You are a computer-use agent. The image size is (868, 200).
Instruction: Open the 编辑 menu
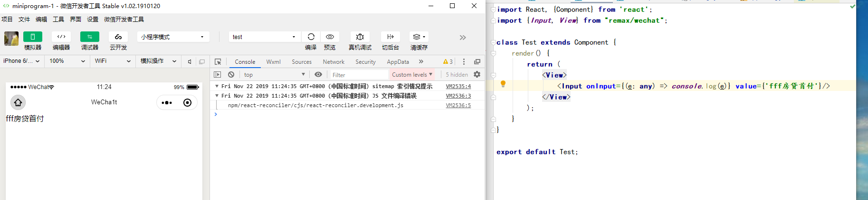[x=41, y=19]
